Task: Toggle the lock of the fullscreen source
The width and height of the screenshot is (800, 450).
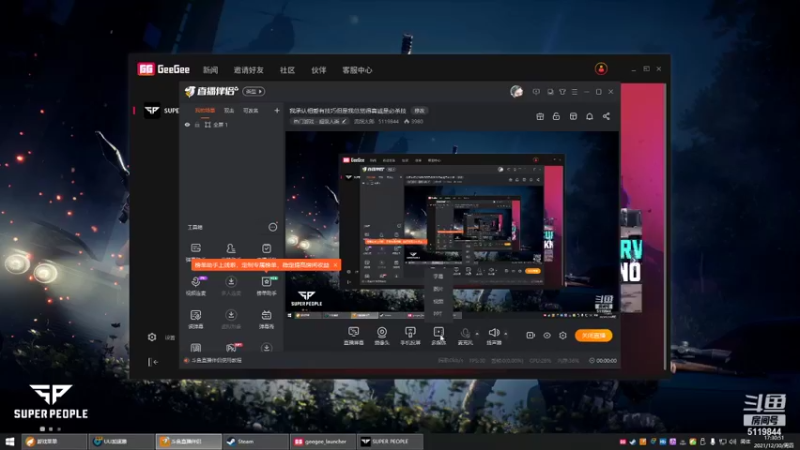Action: pyautogui.click(x=197, y=124)
